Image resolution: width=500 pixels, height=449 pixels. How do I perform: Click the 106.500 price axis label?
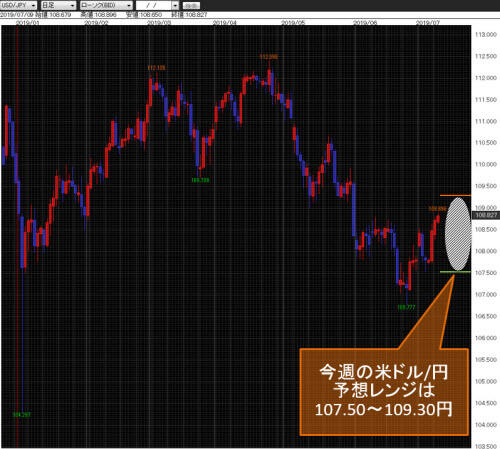click(486, 316)
